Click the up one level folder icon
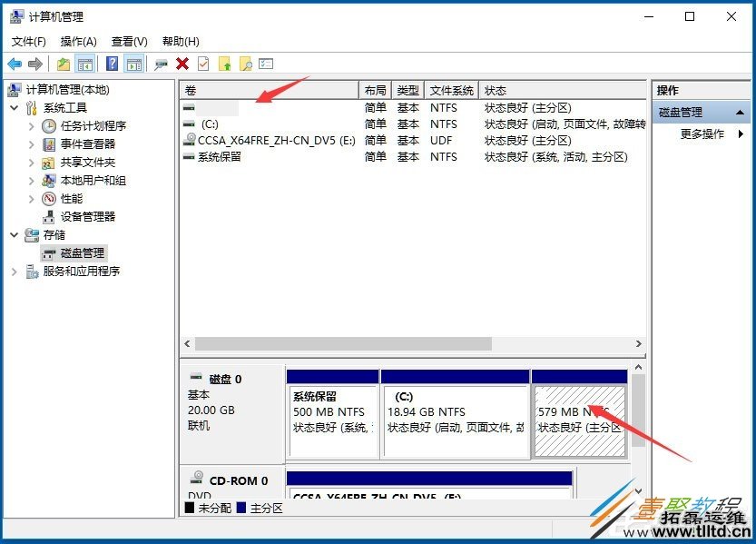The height and width of the screenshot is (544, 756). pyautogui.click(x=224, y=64)
